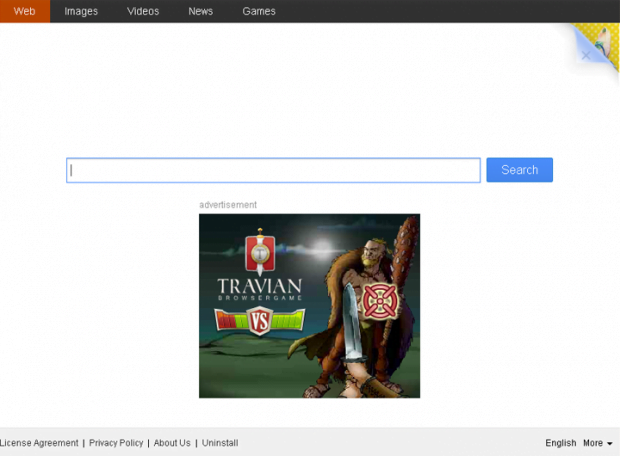
Task: Open the Travian browser game advertisement
Action: tap(309, 306)
